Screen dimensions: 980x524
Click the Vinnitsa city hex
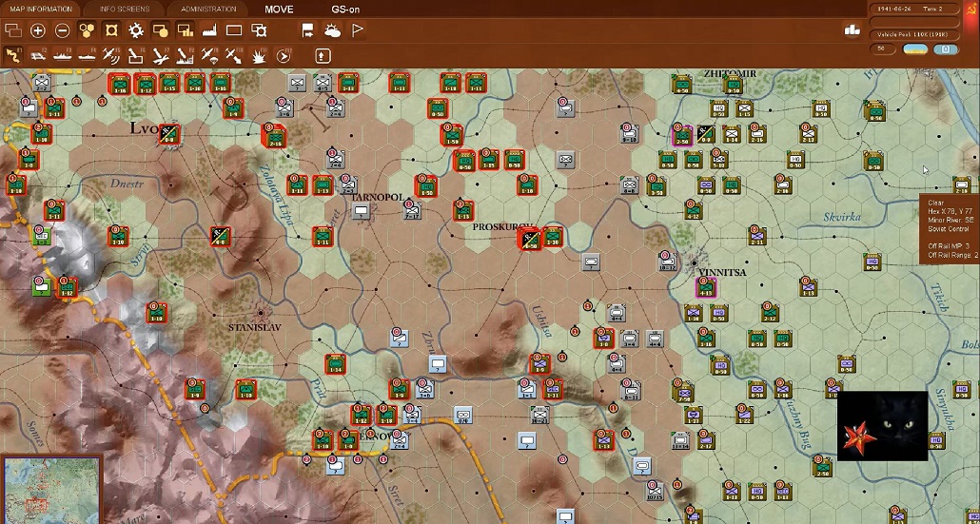[x=694, y=262]
